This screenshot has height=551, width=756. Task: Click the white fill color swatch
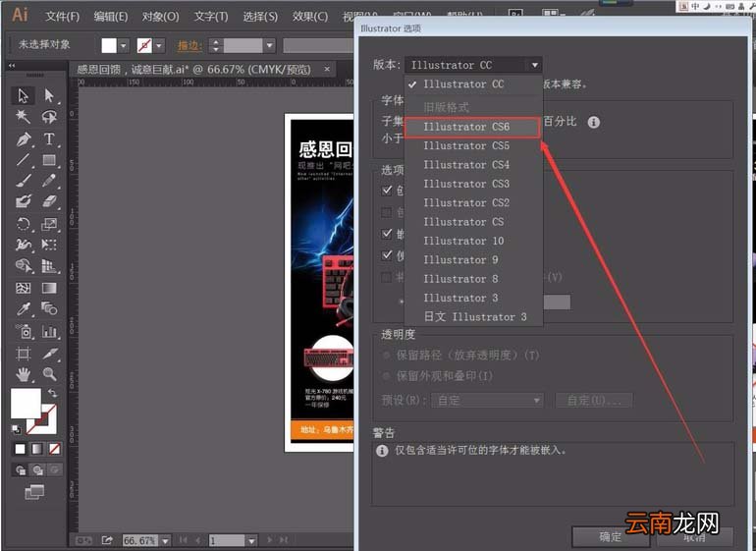pyautogui.click(x=26, y=404)
